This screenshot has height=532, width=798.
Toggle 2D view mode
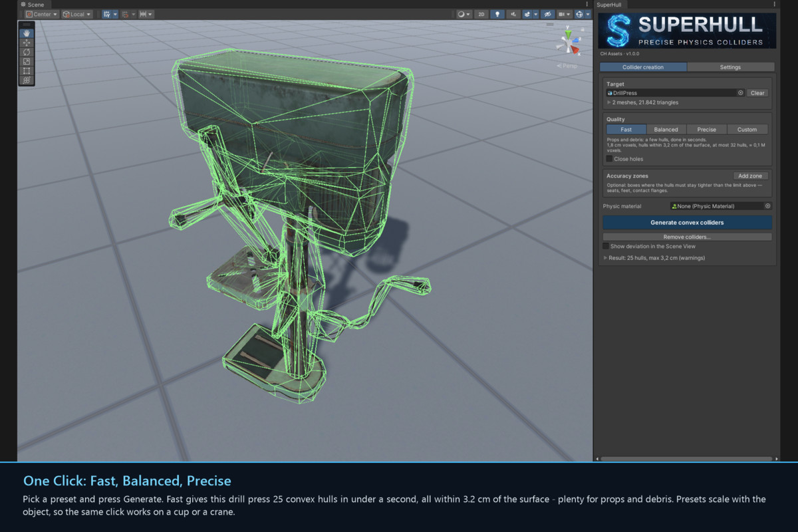click(481, 14)
